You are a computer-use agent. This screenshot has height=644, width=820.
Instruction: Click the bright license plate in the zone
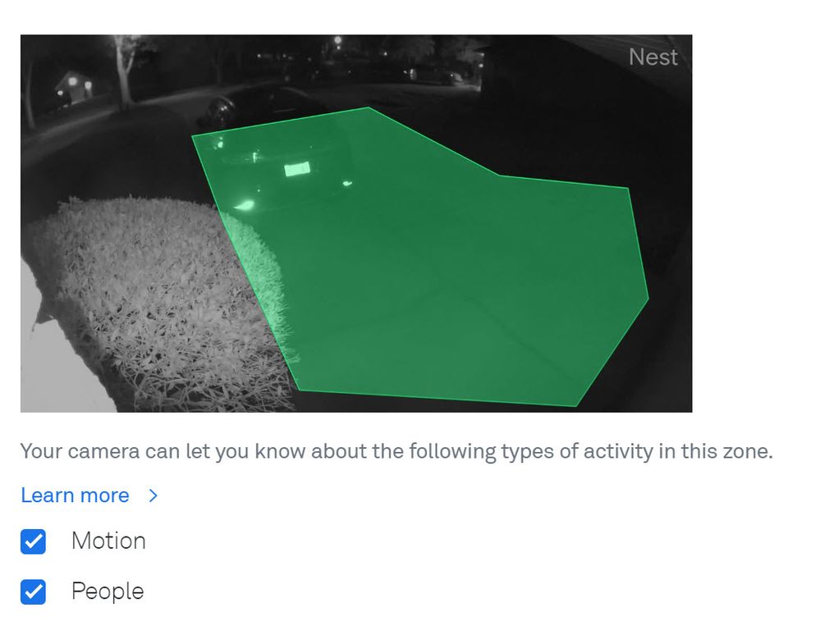(x=297, y=169)
